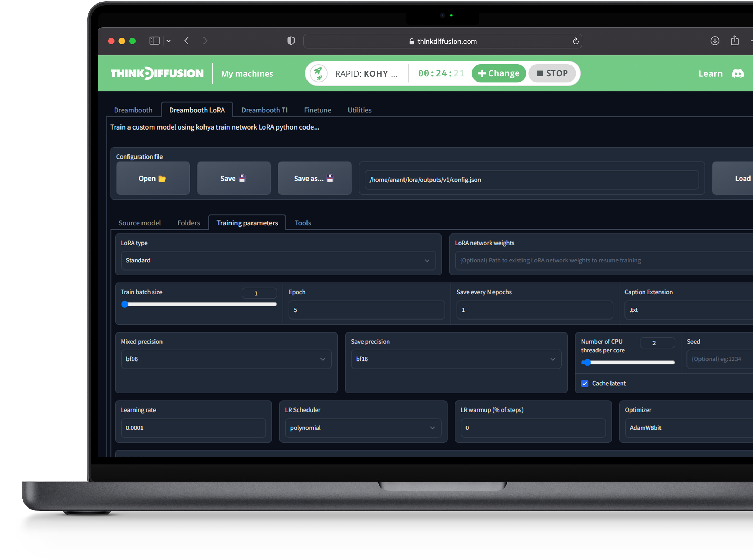The height and width of the screenshot is (560, 753).
Task: Reload the page with the refresh icon
Action: pos(575,41)
